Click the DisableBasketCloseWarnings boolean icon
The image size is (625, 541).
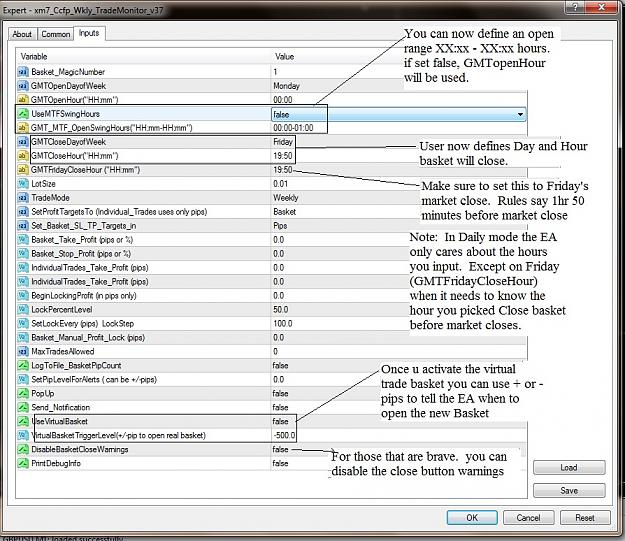click(23, 449)
